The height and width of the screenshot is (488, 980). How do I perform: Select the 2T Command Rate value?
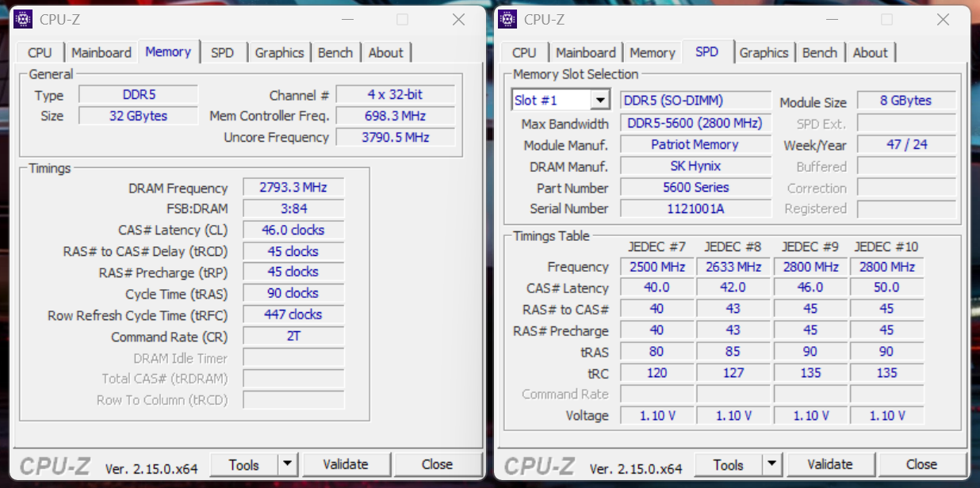293,336
